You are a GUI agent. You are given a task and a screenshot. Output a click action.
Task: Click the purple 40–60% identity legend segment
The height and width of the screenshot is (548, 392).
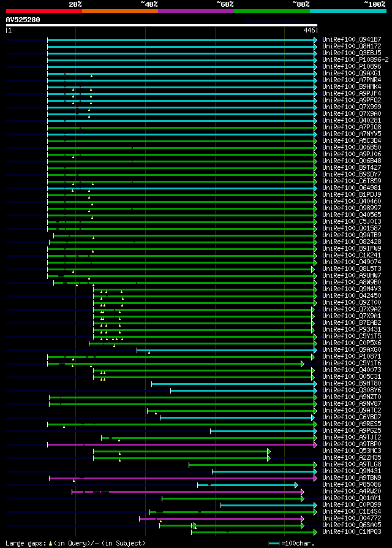(196, 11)
